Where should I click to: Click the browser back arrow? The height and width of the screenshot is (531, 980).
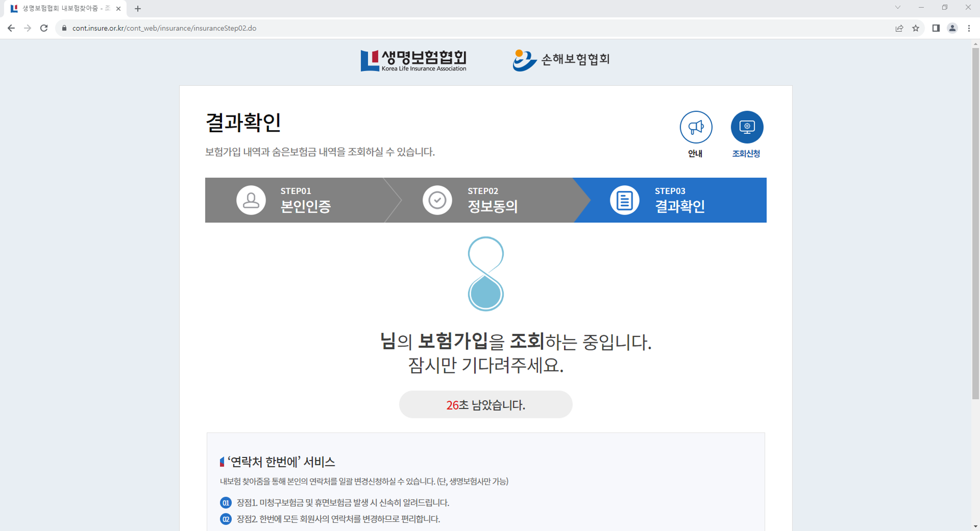coord(11,28)
